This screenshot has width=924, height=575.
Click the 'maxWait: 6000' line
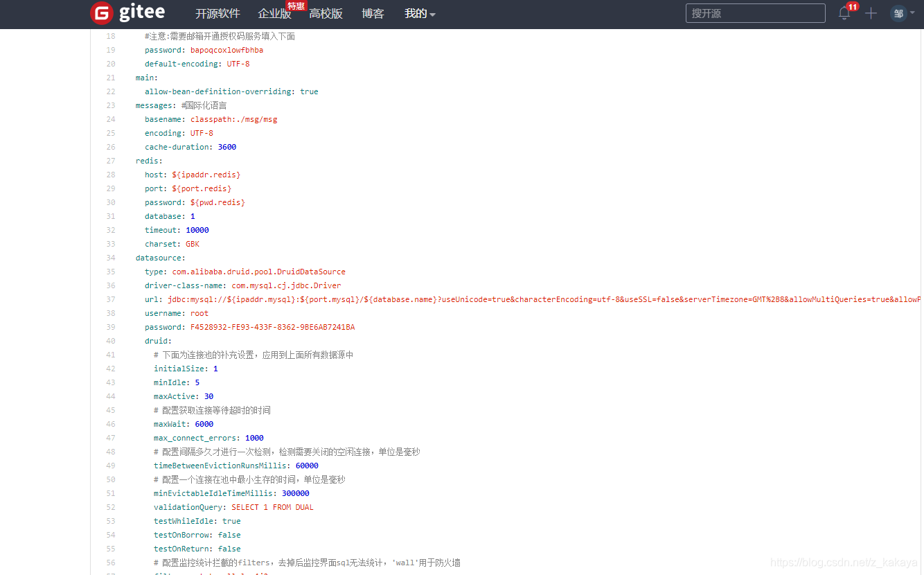[184, 424]
